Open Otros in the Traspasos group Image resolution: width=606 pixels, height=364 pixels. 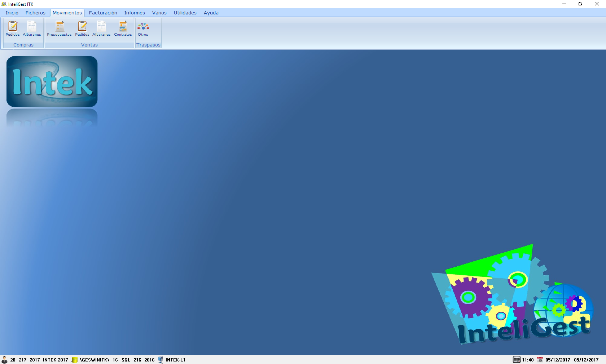point(143,28)
